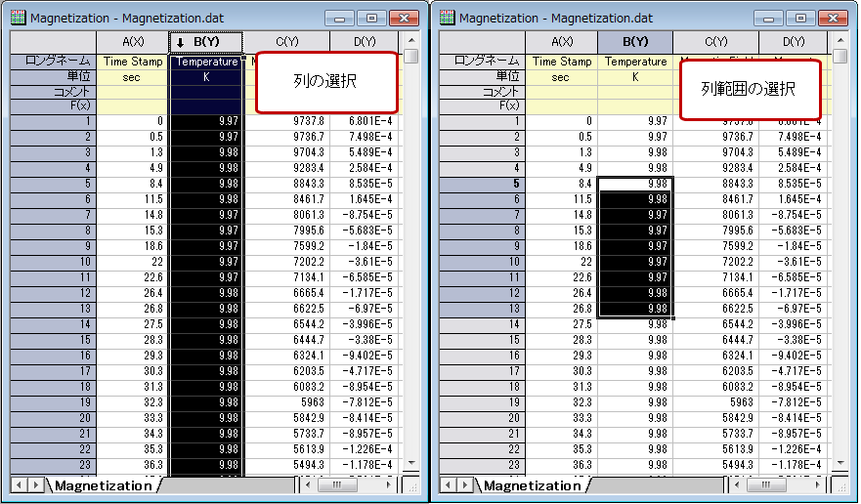
Task: Click cell 7202.2 in right window
Action: coord(715,262)
